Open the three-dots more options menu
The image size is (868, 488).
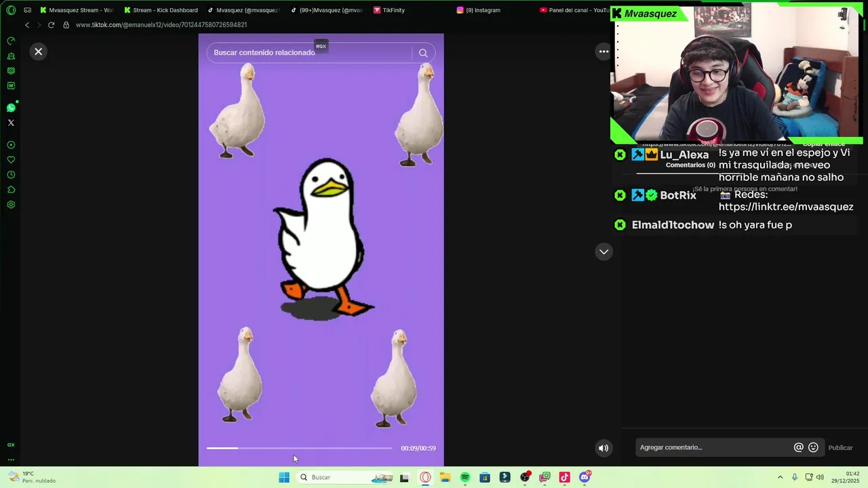[604, 52]
